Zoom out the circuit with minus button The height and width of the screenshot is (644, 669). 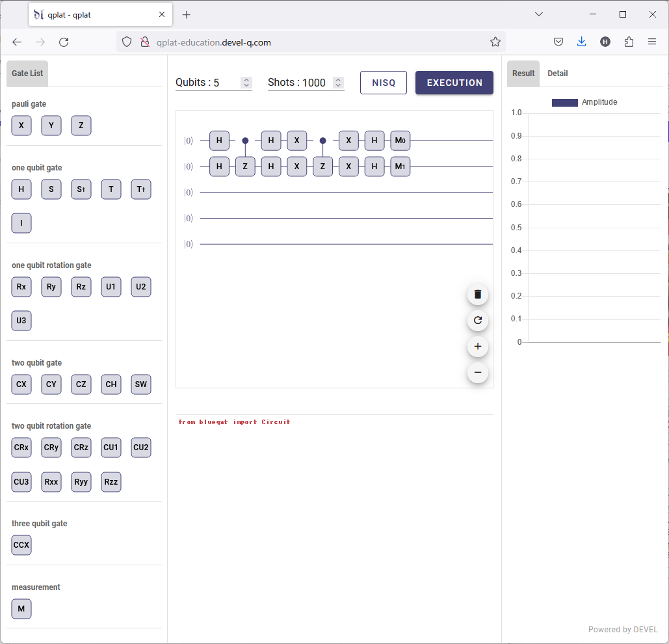click(478, 373)
